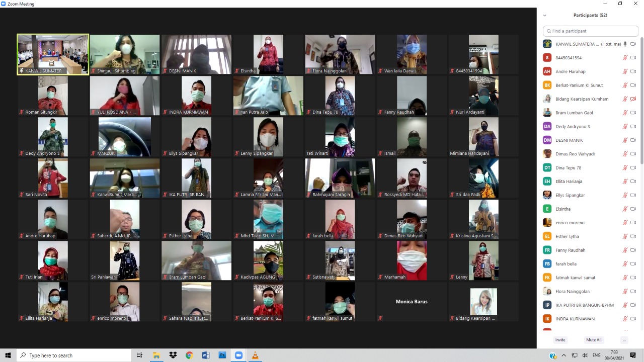
Task: Click the participants list scrollbar
Action: click(641, 101)
